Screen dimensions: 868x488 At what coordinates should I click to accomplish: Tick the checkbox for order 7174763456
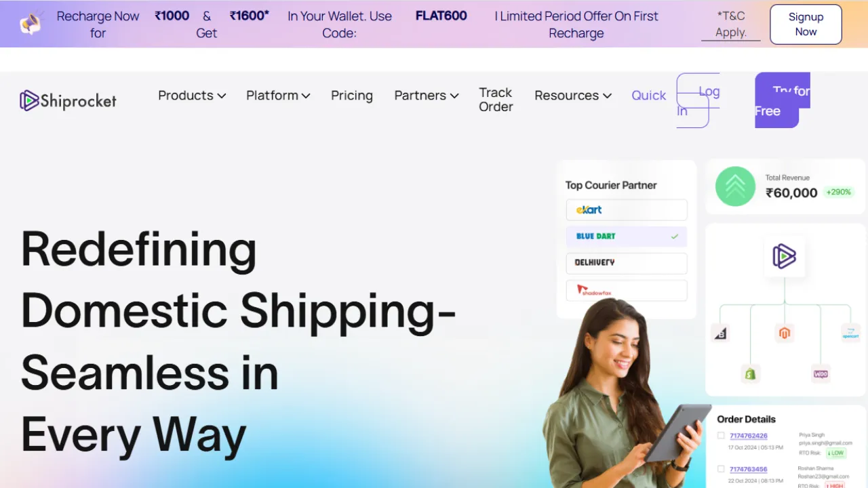[721, 469]
